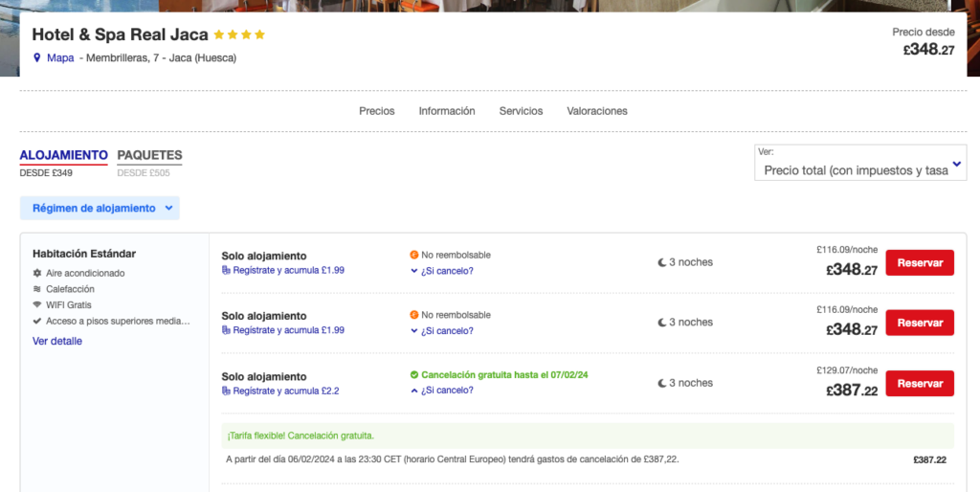The width and height of the screenshot is (980, 492).
Task: Click the Hotel & Spa Real Jaca title
Action: (120, 34)
